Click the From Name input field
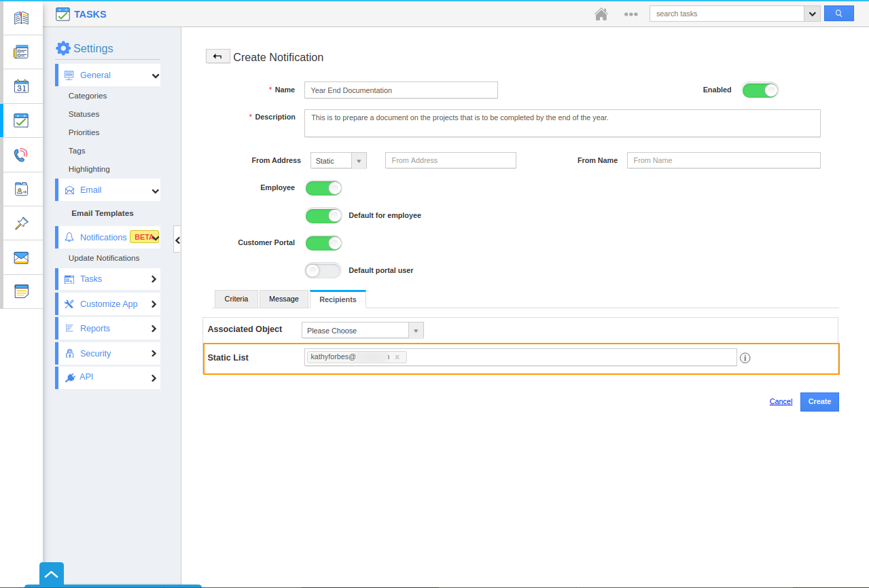This screenshot has height=588, width=869. pyautogui.click(x=723, y=161)
